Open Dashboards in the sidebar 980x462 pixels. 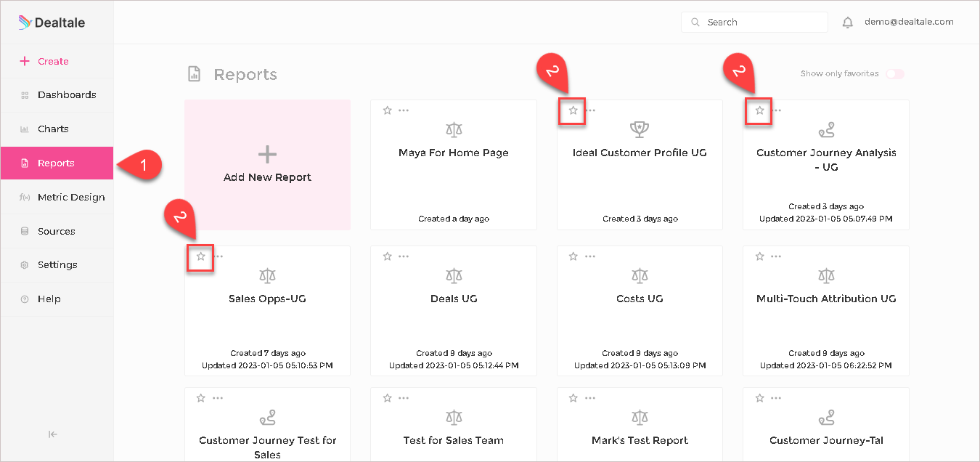click(x=57, y=95)
